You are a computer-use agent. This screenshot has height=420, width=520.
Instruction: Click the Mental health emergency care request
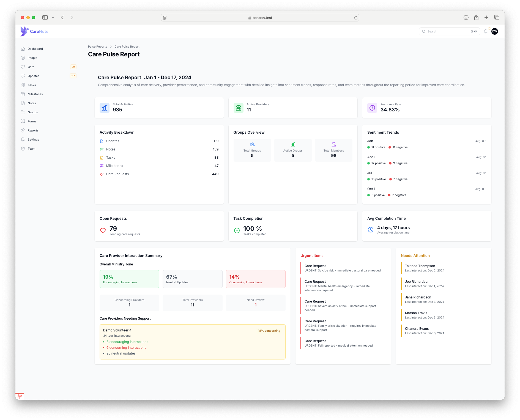coord(343,286)
